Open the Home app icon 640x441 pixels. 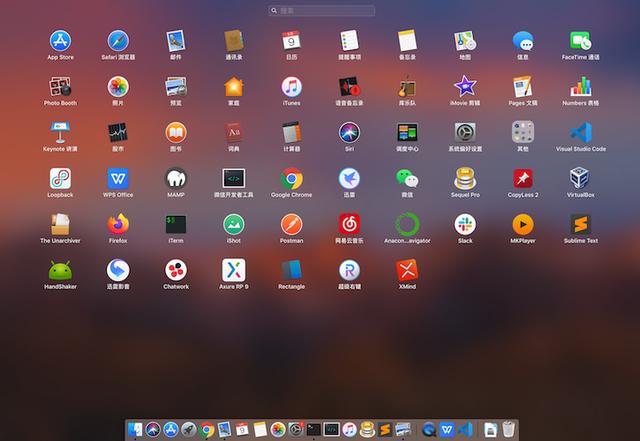click(x=234, y=87)
